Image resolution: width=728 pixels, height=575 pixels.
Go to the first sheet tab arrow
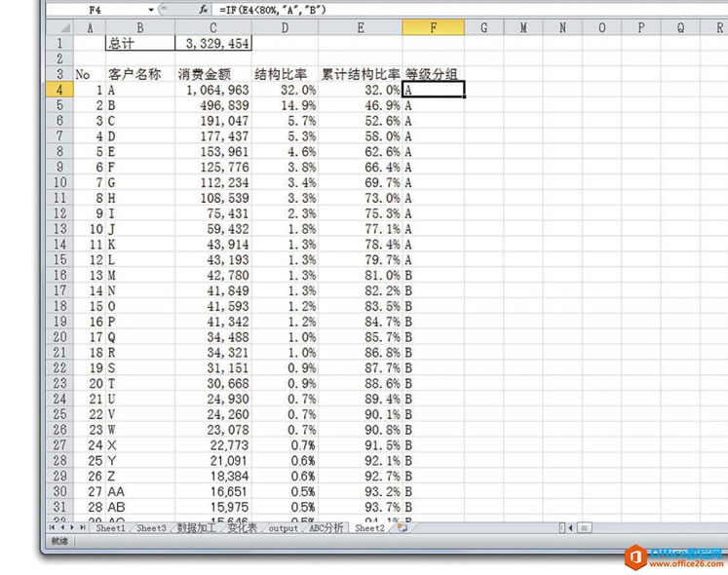click(x=52, y=527)
